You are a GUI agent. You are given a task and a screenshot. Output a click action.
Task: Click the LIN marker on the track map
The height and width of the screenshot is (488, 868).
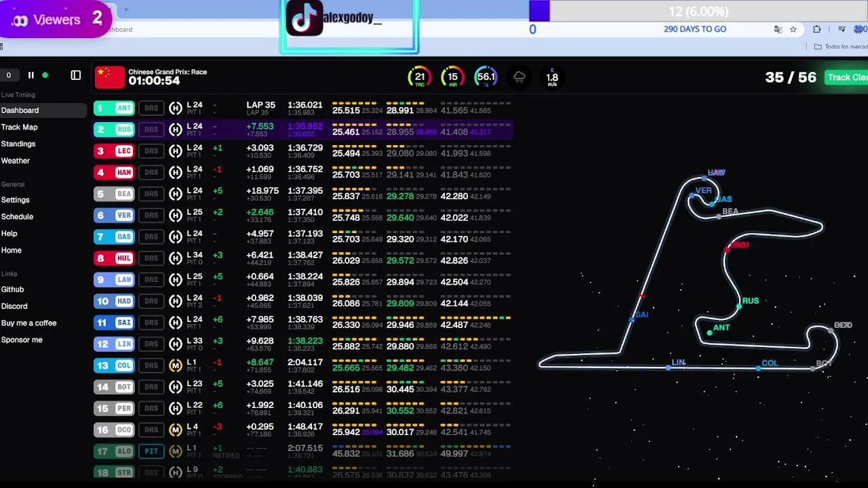(669, 367)
